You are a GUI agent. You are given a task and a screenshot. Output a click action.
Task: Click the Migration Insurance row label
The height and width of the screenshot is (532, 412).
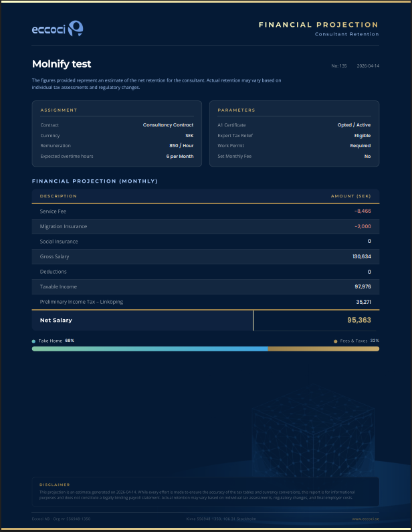click(64, 226)
